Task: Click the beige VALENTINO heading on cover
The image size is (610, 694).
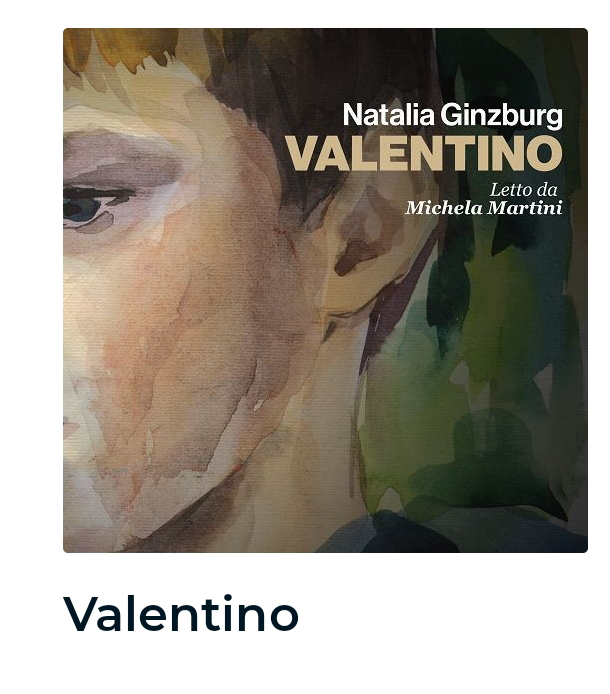Action: click(x=424, y=153)
